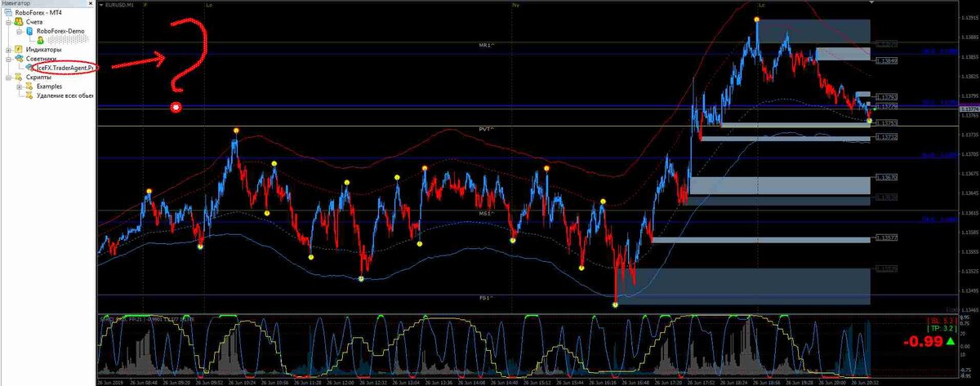Click the 1.13755 zone price label
The width and height of the screenshot is (980, 386).
[x=887, y=122]
